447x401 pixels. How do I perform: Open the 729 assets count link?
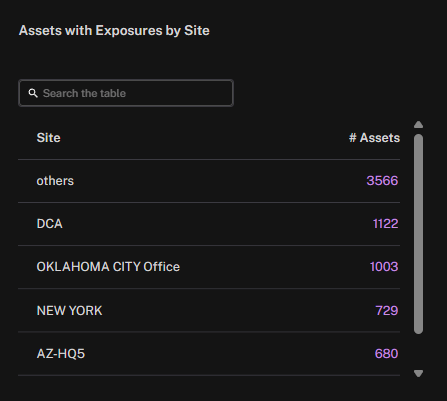click(x=387, y=311)
